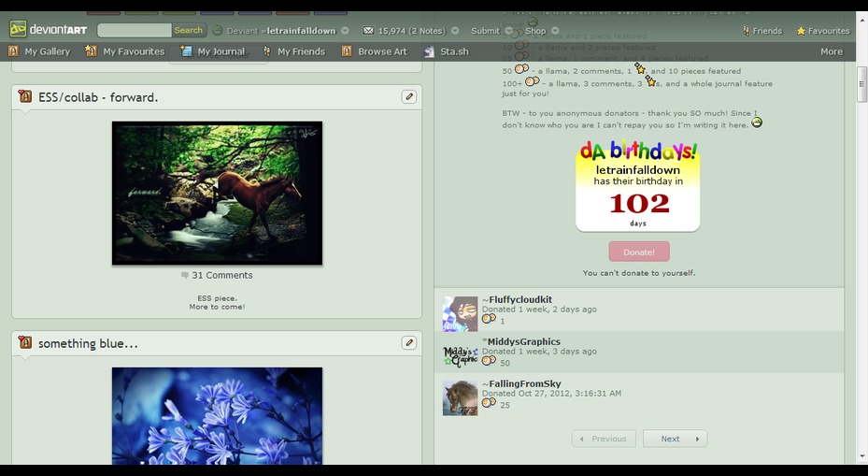Click the Friends icon in the top bar
Viewport: 868px width, 476px height.
[746, 31]
